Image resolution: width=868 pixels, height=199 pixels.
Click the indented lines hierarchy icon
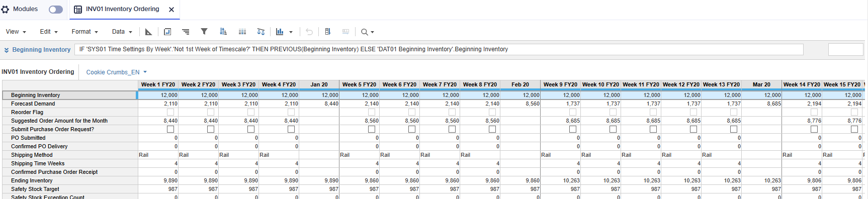coord(186,32)
